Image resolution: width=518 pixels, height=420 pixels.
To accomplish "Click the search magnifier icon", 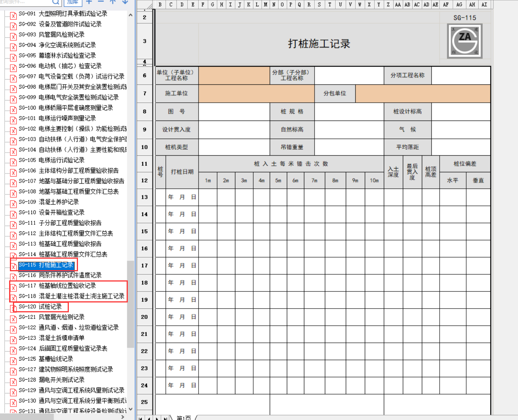I will tap(56, 2).
